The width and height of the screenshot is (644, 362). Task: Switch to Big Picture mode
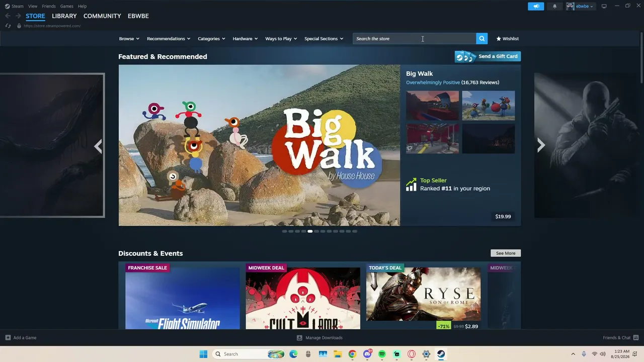pos(604,6)
